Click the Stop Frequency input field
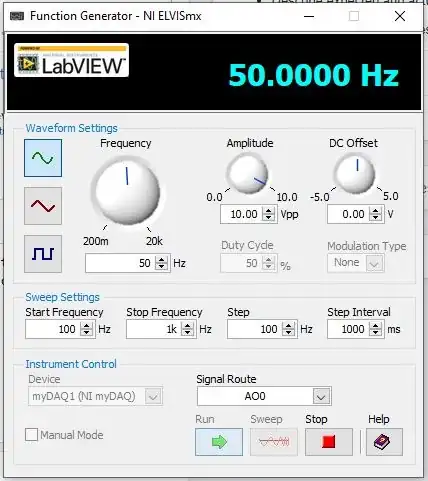 (153, 329)
